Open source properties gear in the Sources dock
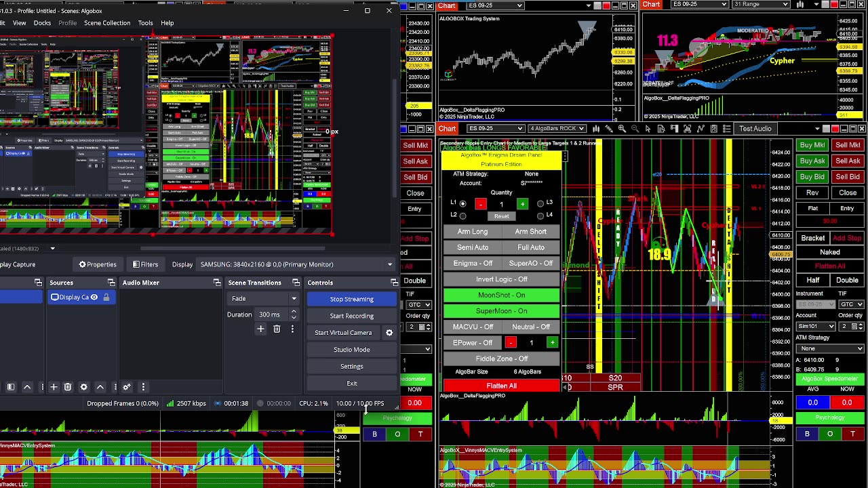The width and height of the screenshot is (868, 488). pyautogui.click(x=84, y=387)
